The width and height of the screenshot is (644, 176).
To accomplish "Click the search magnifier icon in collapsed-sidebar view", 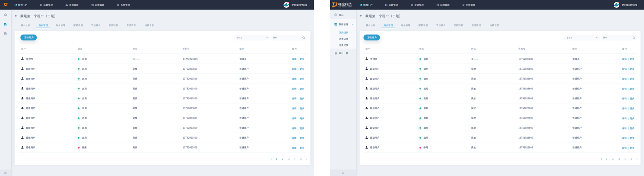I will click(x=303, y=38).
